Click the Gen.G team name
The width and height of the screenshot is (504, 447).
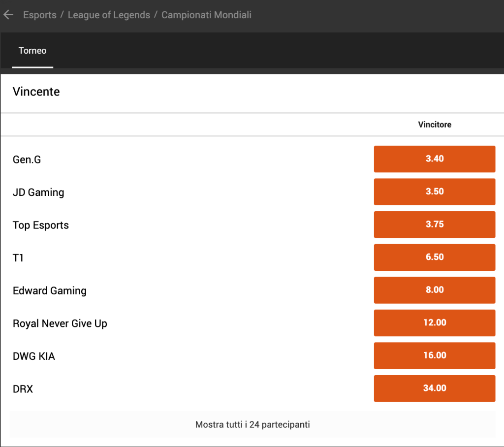coord(27,160)
